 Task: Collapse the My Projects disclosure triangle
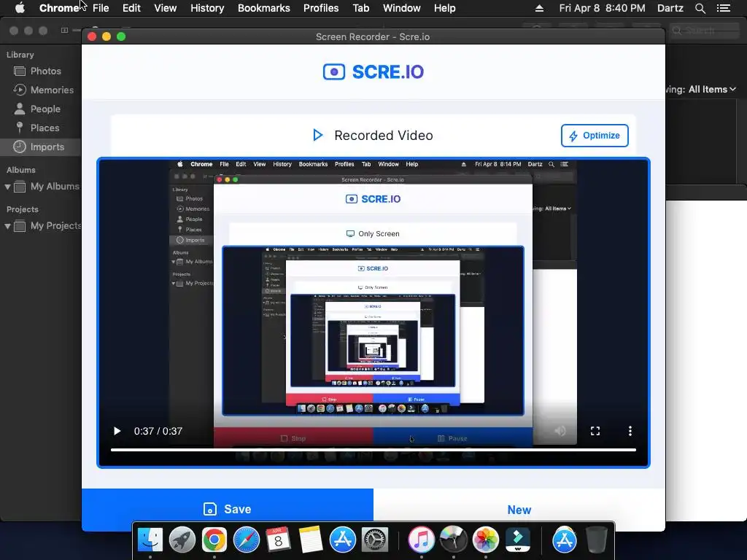[x=7, y=226]
